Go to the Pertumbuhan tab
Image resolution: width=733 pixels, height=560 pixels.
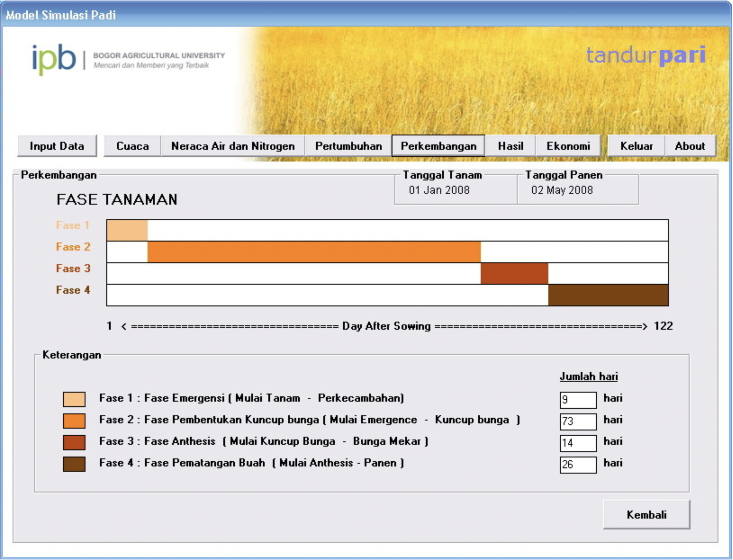coord(348,146)
